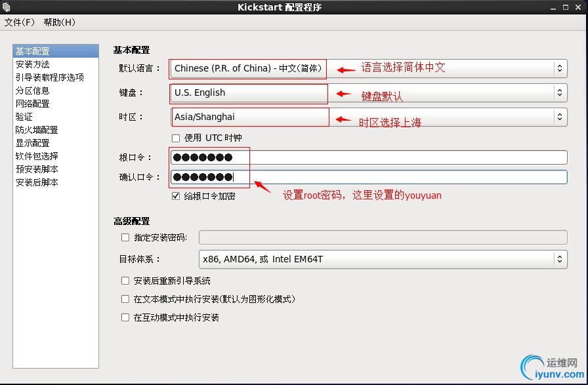Focus the 确认口令 password field
The height and width of the screenshot is (385, 588).
click(369, 177)
